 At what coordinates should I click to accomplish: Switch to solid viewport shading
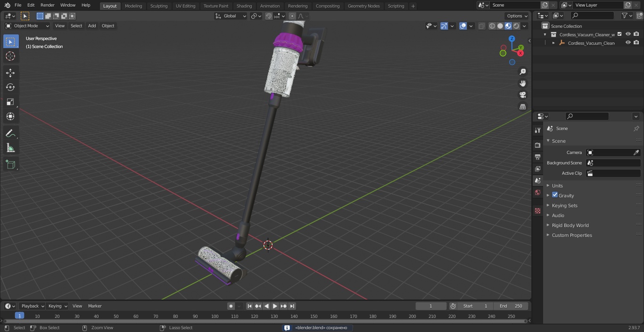pos(500,26)
